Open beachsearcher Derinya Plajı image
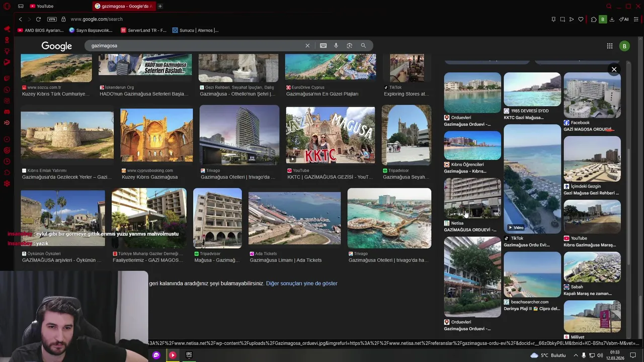644x362 pixels. [532, 275]
